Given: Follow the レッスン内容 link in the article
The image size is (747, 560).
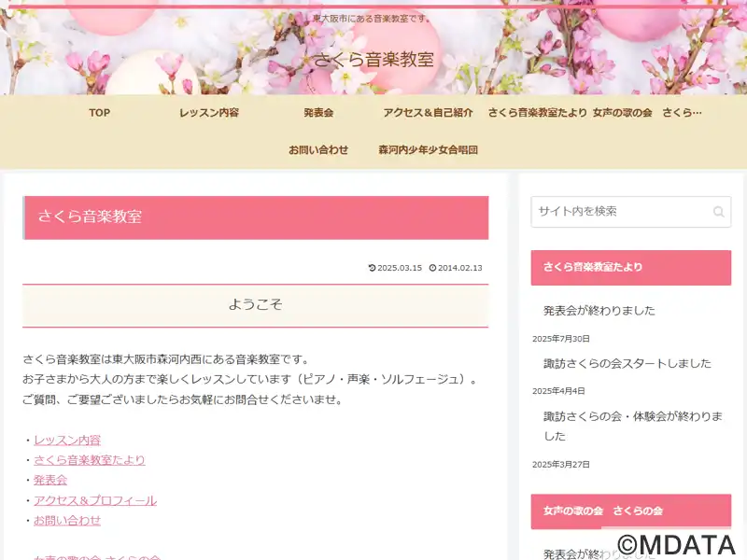Looking at the screenshot, I should 67,440.
